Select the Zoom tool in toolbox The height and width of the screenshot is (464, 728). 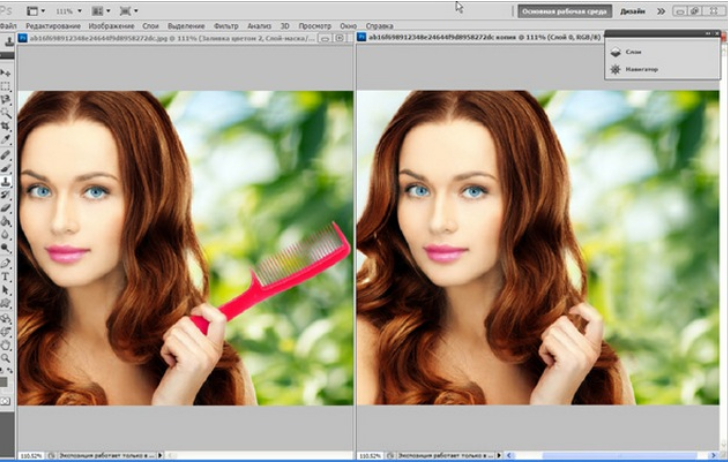pyautogui.click(x=6, y=359)
